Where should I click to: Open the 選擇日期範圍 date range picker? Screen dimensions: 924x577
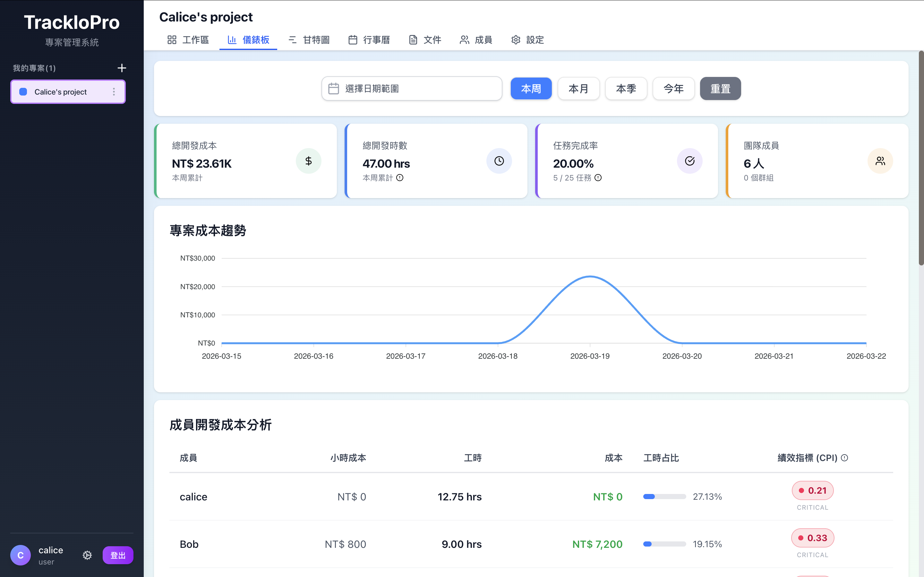pyautogui.click(x=412, y=88)
